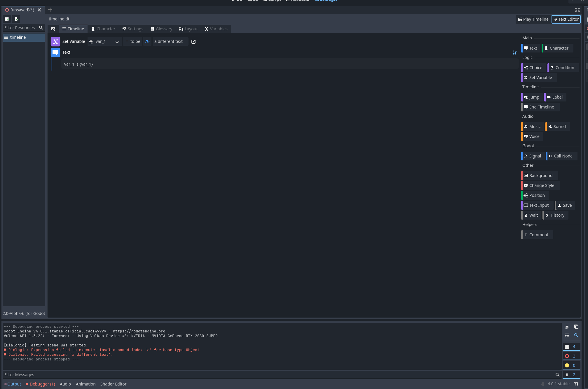
Task: Open the 'to be' operator dropdown
Action: [x=133, y=41]
